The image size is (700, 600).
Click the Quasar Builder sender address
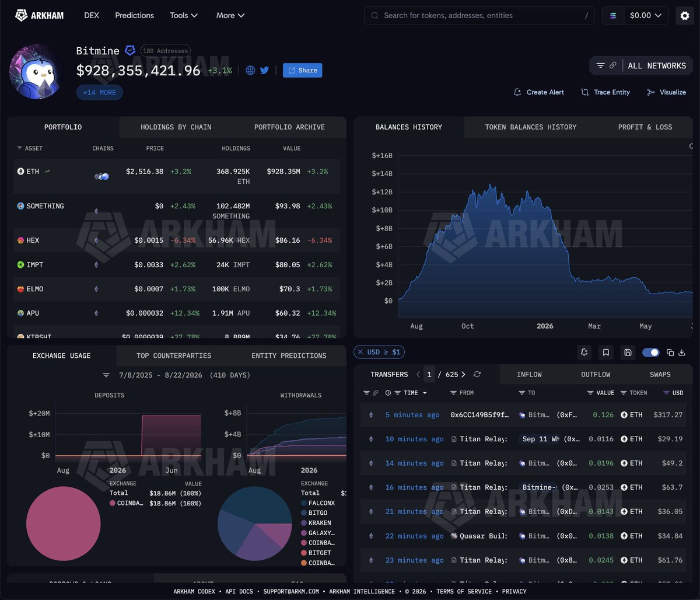[484, 536]
